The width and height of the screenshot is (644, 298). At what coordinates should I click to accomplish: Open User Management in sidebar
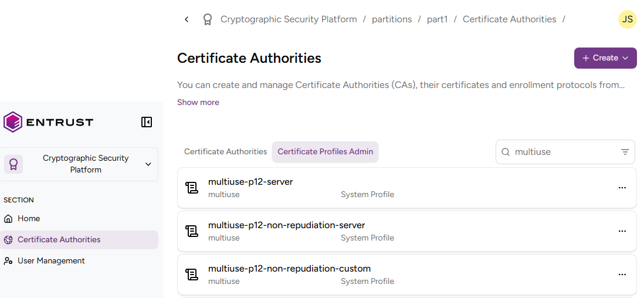(x=51, y=260)
